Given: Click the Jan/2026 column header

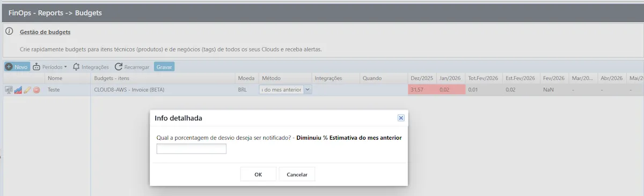Looking at the screenshot, I should [x=451, y=78].
